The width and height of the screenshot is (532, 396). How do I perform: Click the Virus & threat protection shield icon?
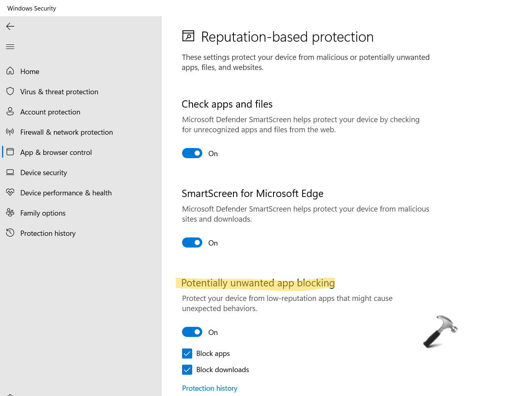coord(10,91)
